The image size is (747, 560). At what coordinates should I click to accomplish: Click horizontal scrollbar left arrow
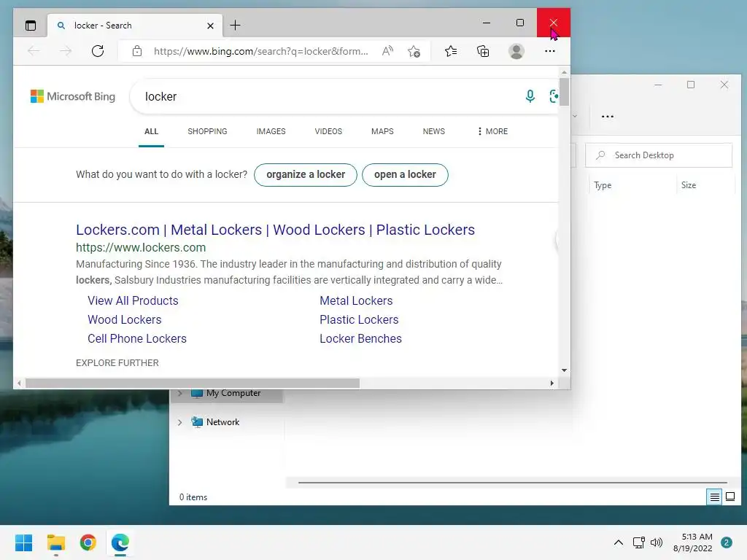(19, 384)
